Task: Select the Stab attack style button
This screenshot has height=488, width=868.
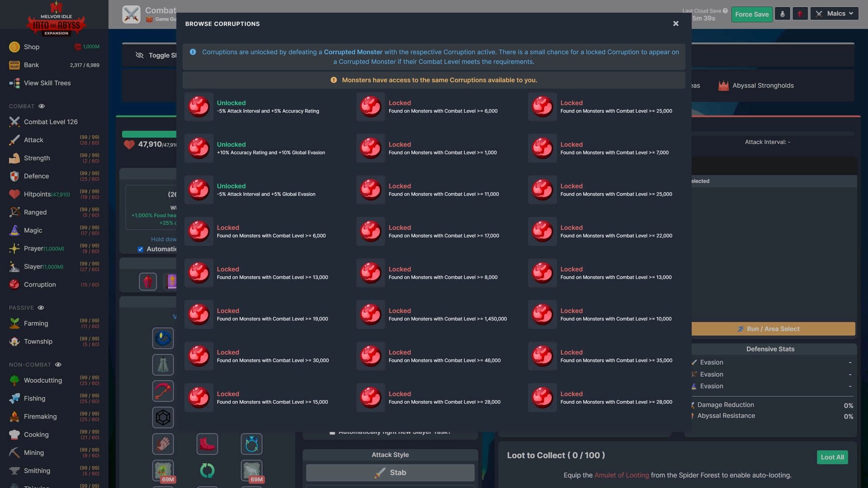Action: 390,473
